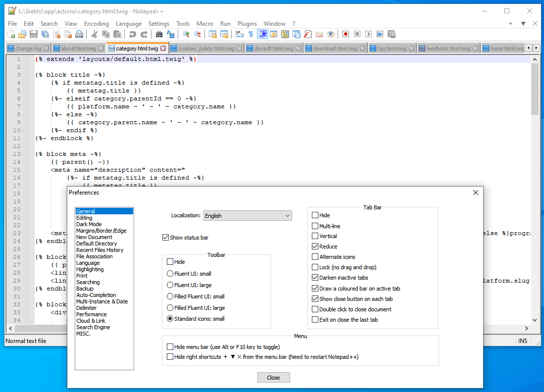Enable the Multi-line tab bar checkbox
This screenshot has height=392, width=544.
click(315, 226)
